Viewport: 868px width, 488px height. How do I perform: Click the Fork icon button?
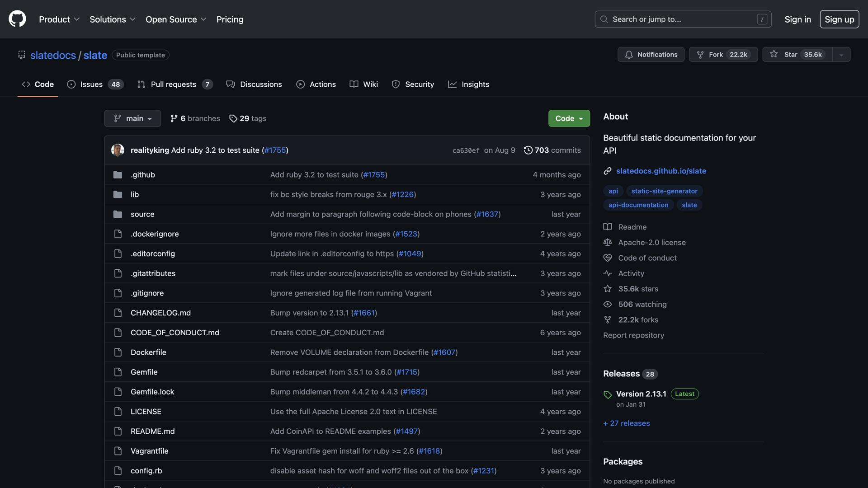700,54
